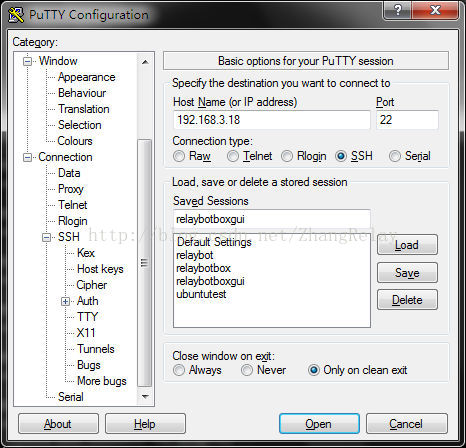Image resolution: width=466 pixels, height=448 pixels.
Task: Click the Saved Sessions name field
Action: tap(272, 219)
